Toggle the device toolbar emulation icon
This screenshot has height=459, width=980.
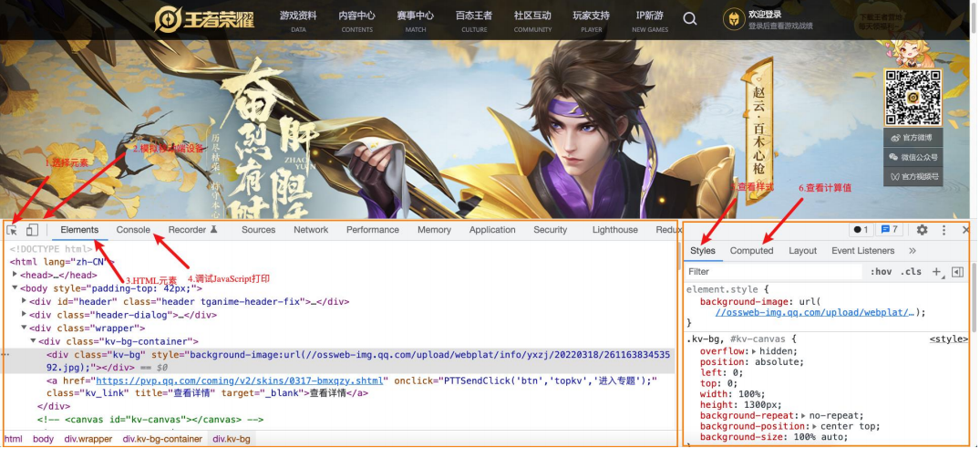coord(33,230)
